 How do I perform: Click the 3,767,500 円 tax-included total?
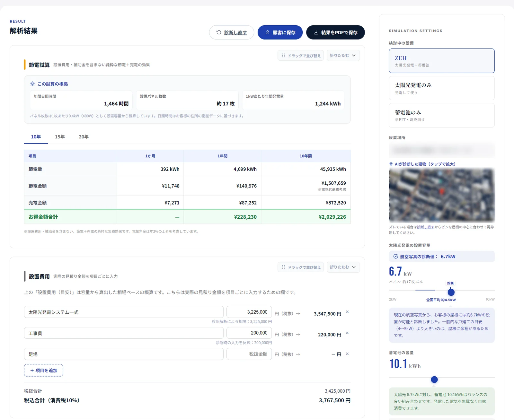[335, 400]
